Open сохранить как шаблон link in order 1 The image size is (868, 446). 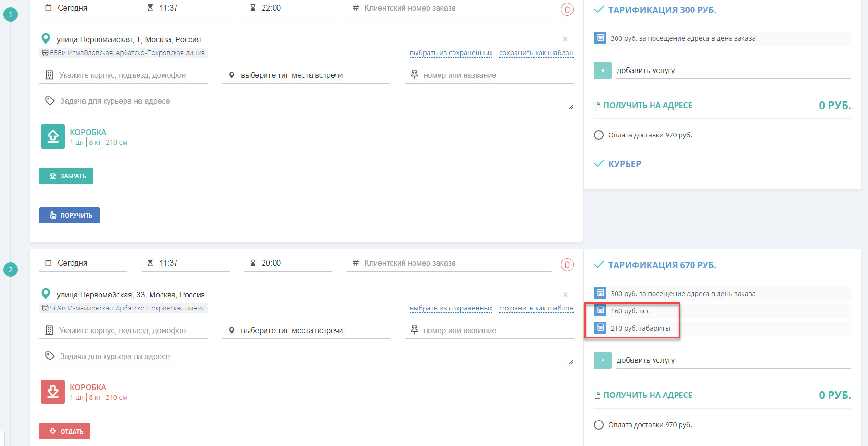[536, 53]
